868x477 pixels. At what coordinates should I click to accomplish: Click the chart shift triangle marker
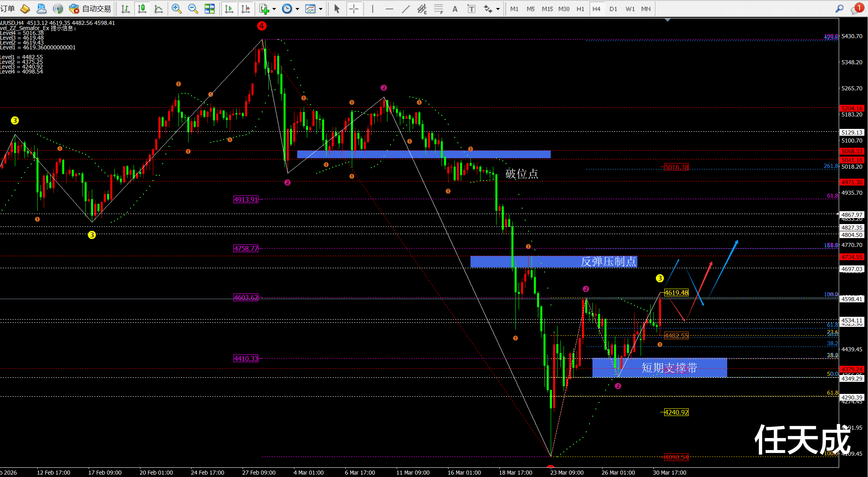[667, 20]
